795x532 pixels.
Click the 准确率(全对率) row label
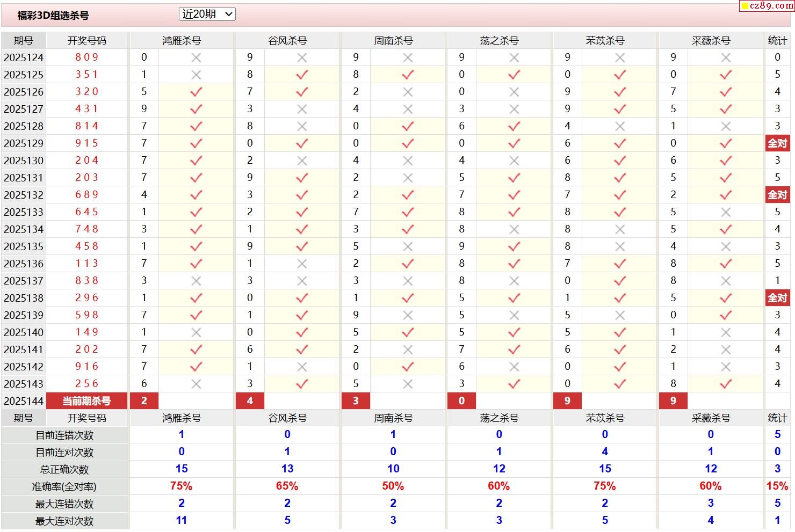click(x=64, y=487)
